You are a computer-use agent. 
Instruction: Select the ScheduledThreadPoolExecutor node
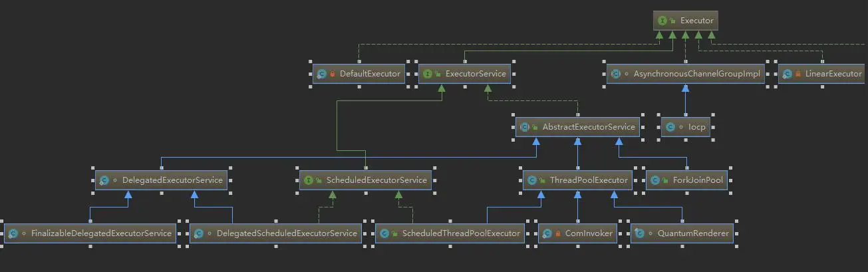[x=449, y=233]
